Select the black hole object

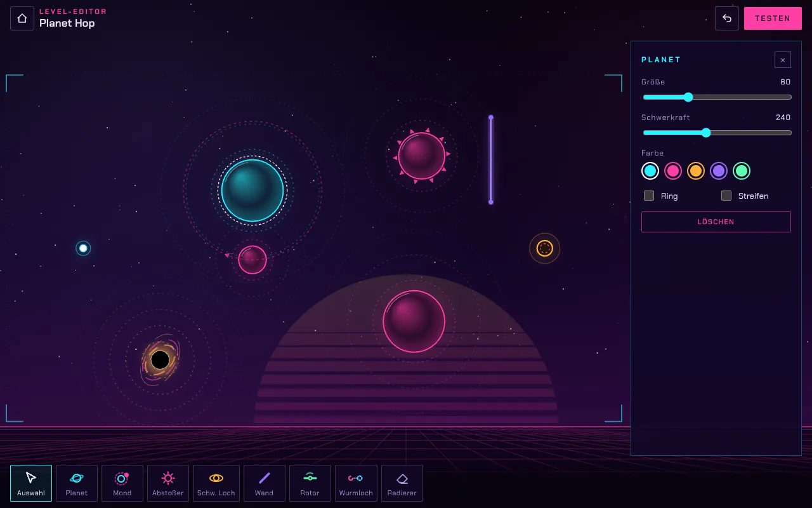[160, 360]
